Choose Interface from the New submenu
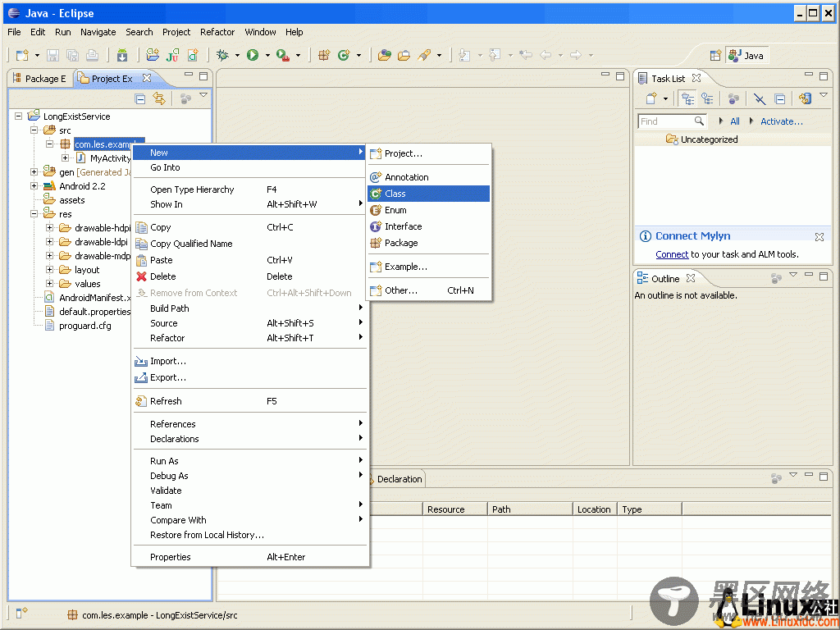 [428, 226]
